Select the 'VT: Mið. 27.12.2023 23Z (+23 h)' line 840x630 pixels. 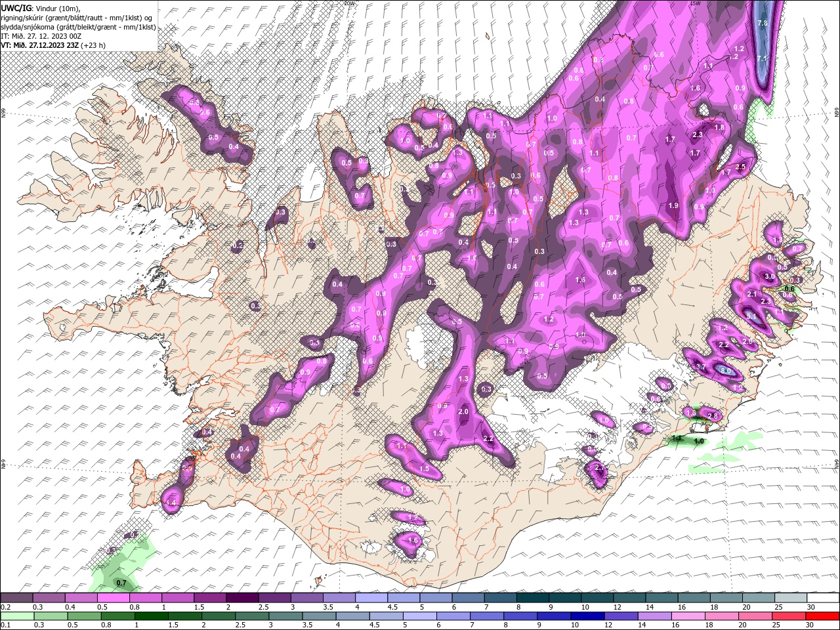tap(54, 45)
